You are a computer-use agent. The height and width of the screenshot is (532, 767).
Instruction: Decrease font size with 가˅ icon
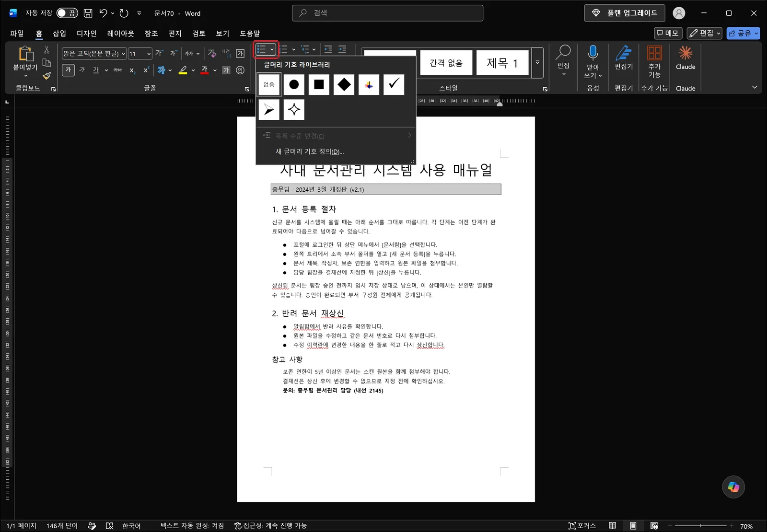pyautogui.click(x=174, y=53)
